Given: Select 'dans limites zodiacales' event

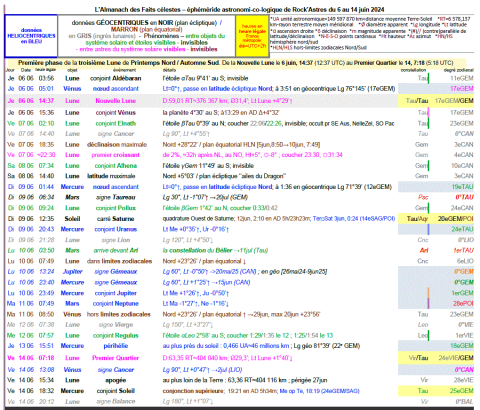Looking at the screenshot, I should click(119, 261).
